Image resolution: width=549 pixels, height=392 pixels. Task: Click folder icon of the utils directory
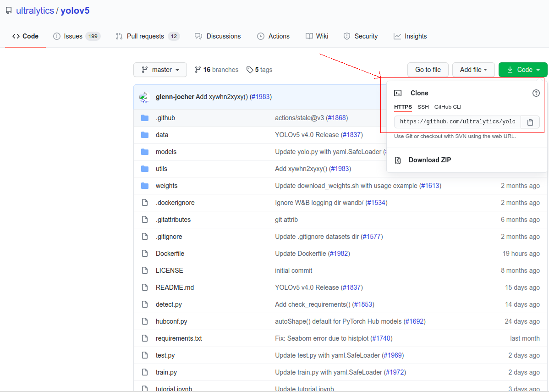145,169
